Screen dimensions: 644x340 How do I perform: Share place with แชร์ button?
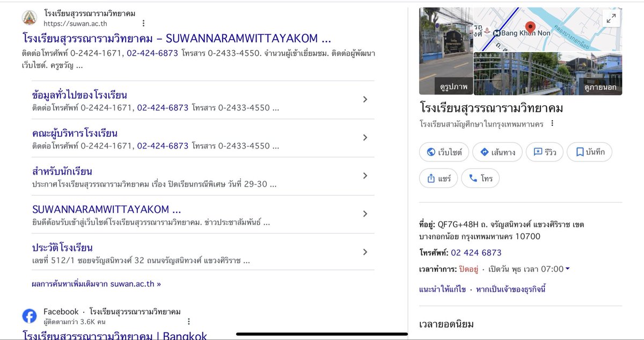pyautogui.click(x=438, y=179)
